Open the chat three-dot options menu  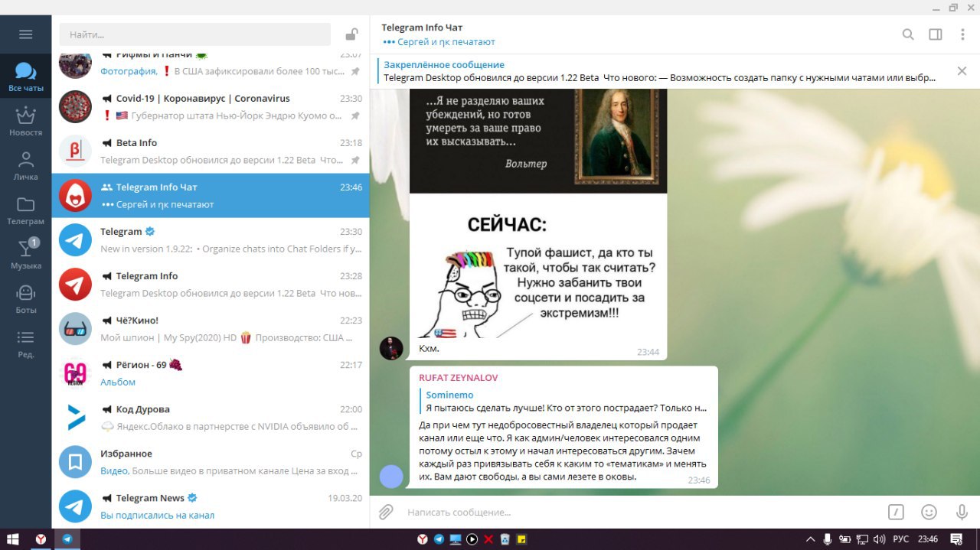tap(962, 34)
